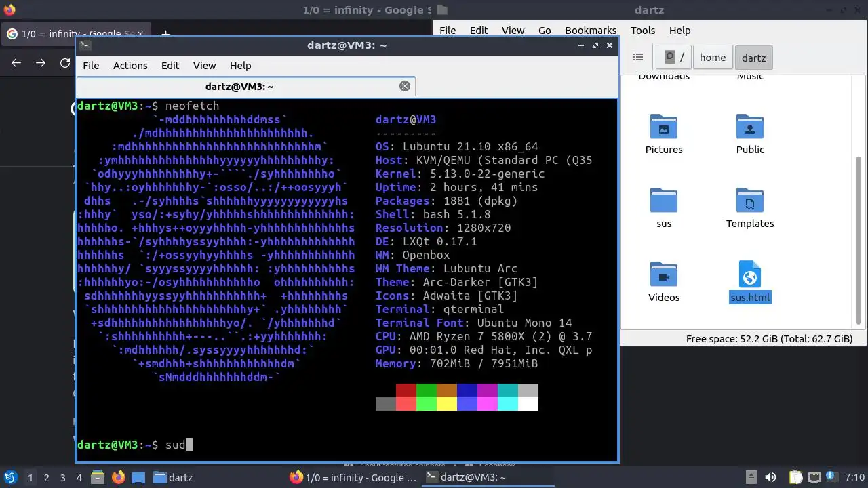Open Help menu in terminal window
868x488 pixels.
point(240,66)
